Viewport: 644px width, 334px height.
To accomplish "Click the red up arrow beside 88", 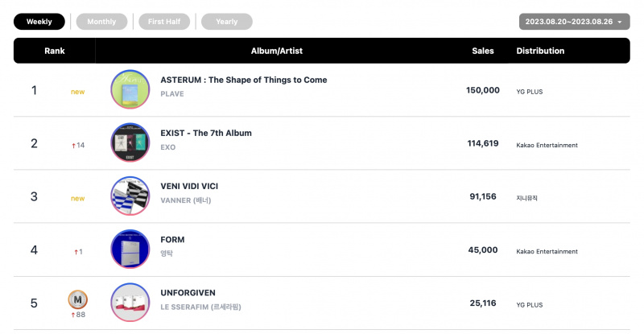I will [73, 315].
